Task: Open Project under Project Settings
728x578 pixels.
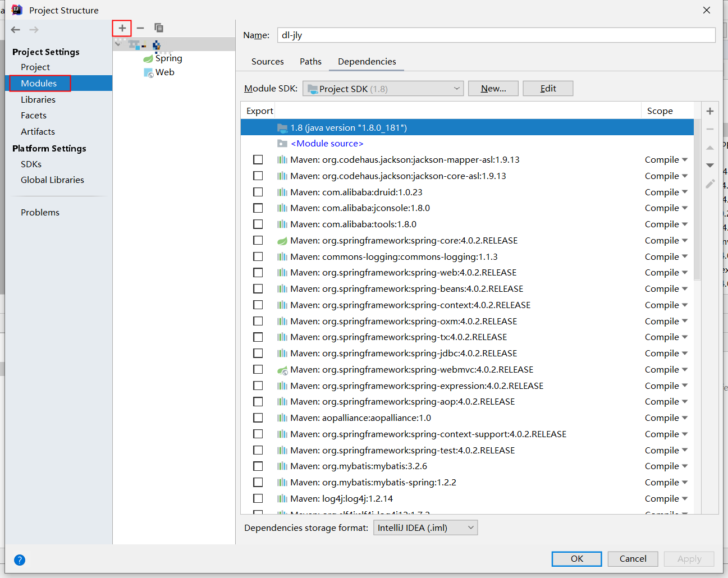Action: coord(35,67)
